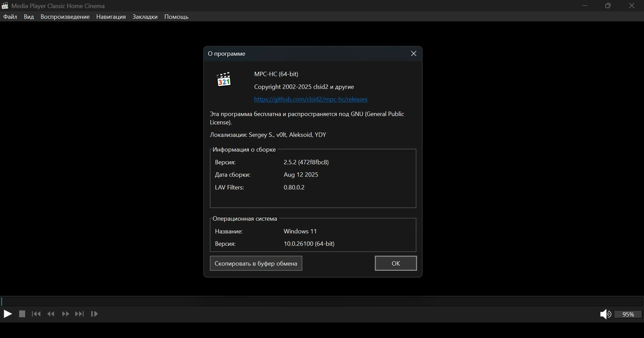Open the Навигация menu

click(111, 17)
